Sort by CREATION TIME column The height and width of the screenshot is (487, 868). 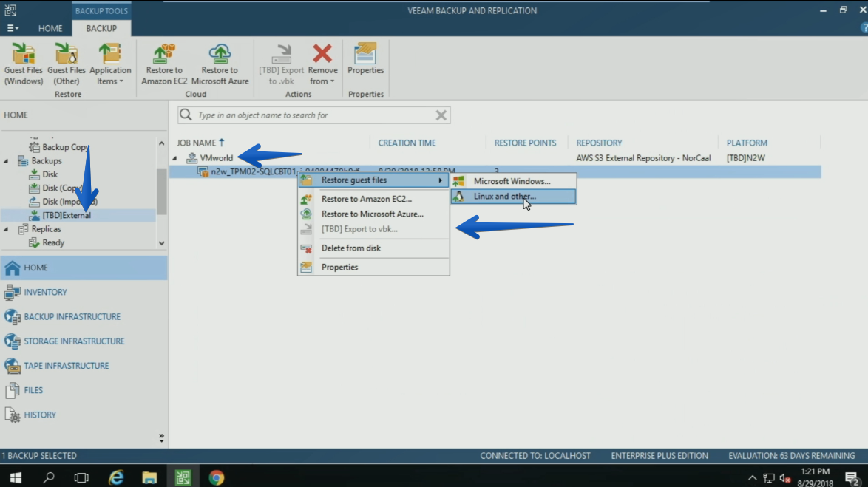tap(407, 143)
